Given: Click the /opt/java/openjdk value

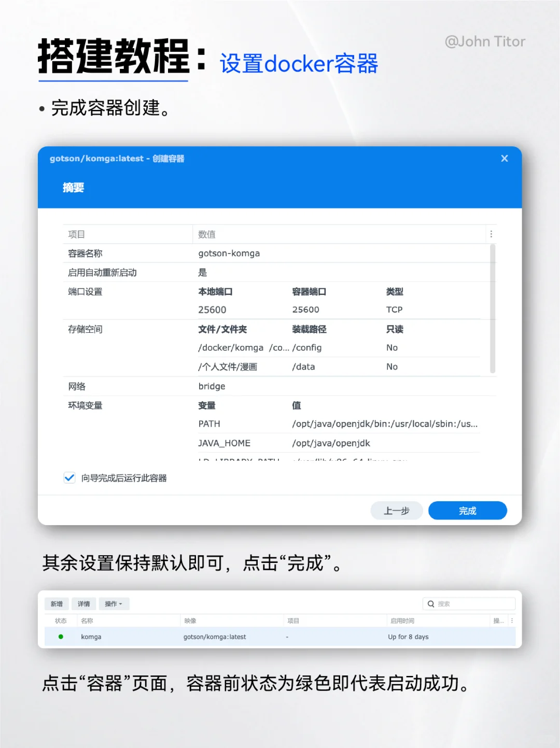Looking at the screenshot, I should 331,443.
